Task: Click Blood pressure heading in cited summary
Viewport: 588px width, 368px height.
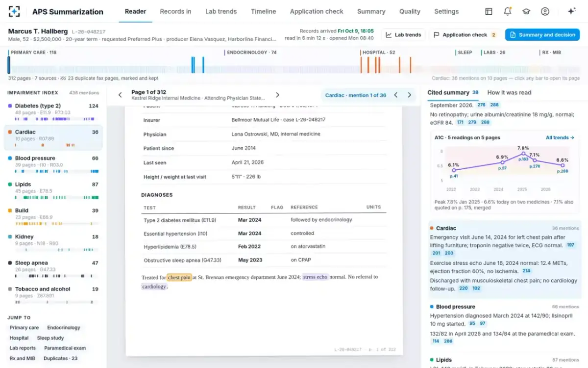Action: 456,307
